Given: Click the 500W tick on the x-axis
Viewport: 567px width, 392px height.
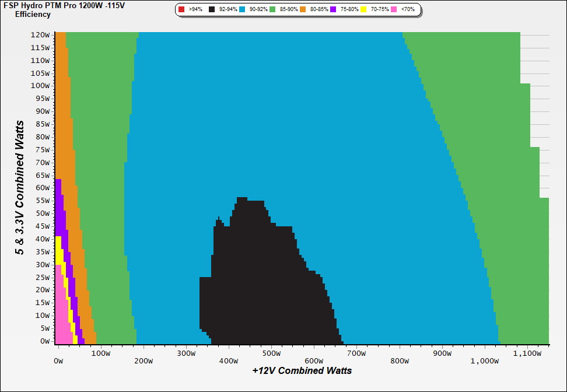Looking at the screenshot, I should 271,353.
